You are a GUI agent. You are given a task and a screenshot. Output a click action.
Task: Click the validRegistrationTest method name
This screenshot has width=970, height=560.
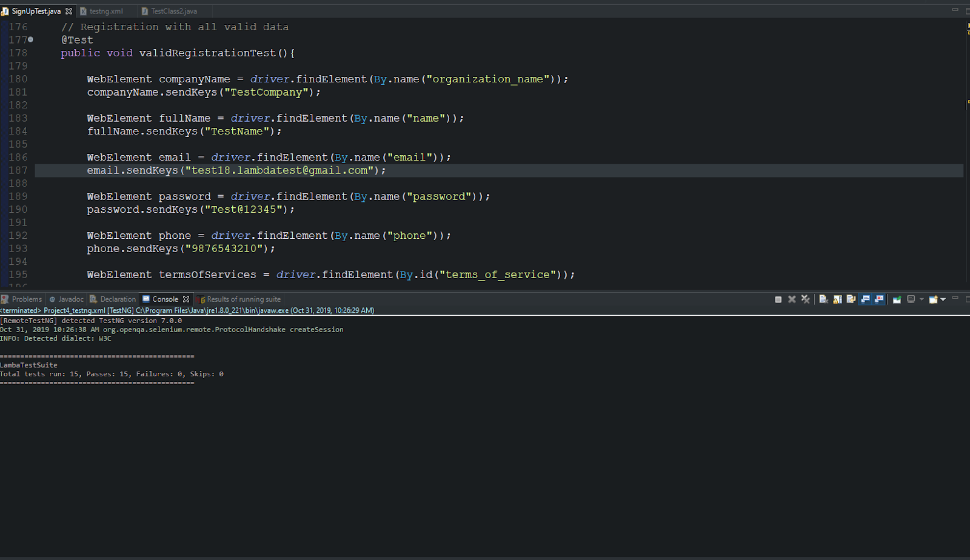coord(207,53)
